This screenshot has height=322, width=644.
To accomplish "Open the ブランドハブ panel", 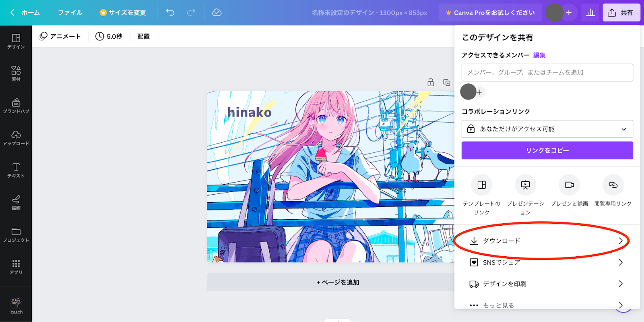I will pos(16,106).
